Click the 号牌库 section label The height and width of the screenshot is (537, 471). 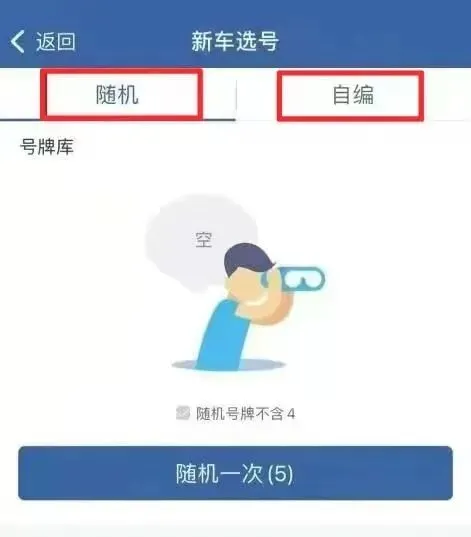coord(47,147)
